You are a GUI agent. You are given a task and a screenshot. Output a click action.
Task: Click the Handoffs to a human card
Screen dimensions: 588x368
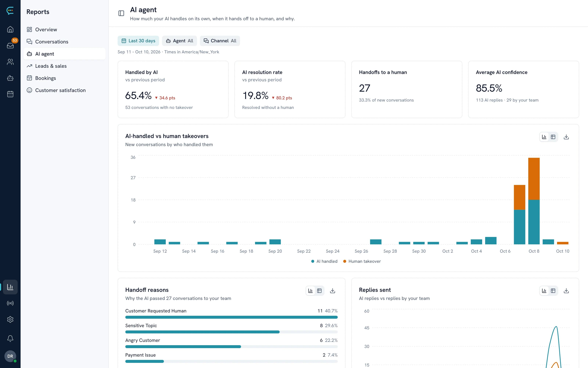click(406, 89)
